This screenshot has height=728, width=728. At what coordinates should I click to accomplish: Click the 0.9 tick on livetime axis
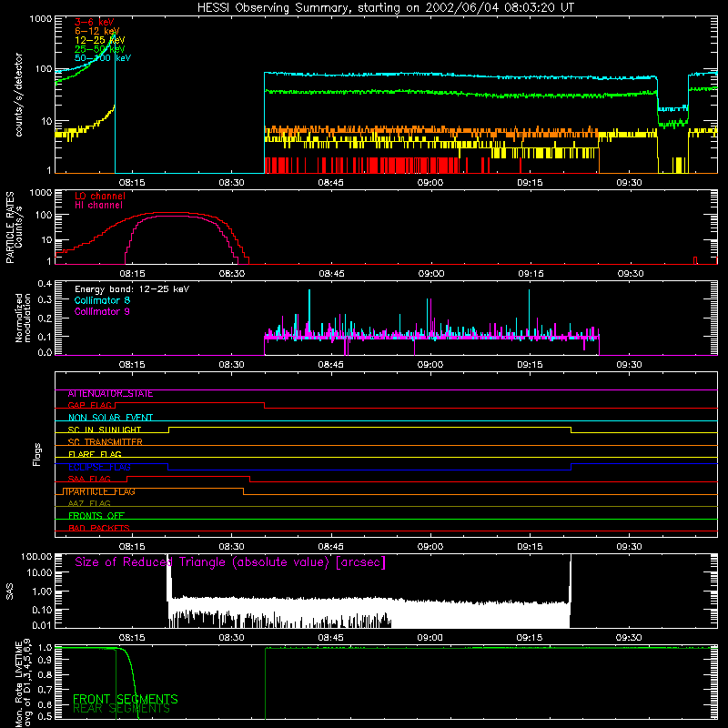(x=45, y=659)
